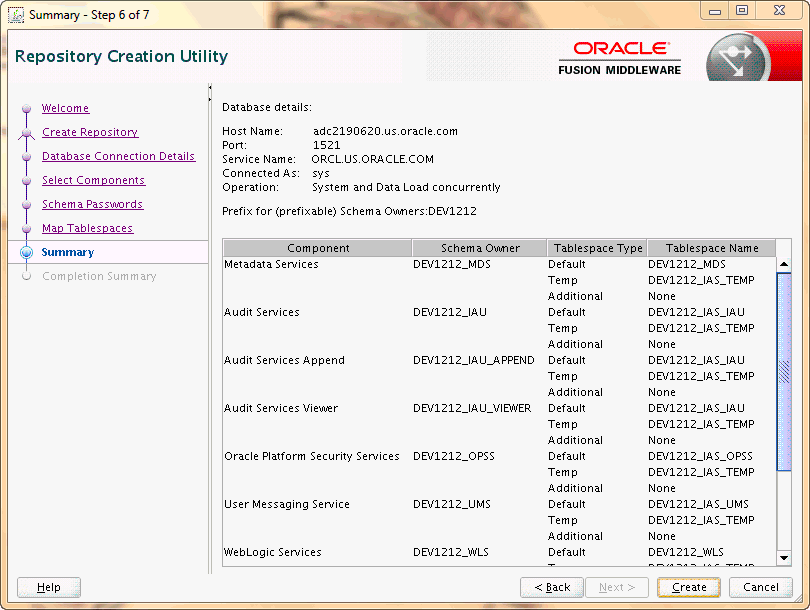The width and height of the screenshot is (810, 610).
Task: Click the Create Repository step node icon
Action: pos(26,133)
